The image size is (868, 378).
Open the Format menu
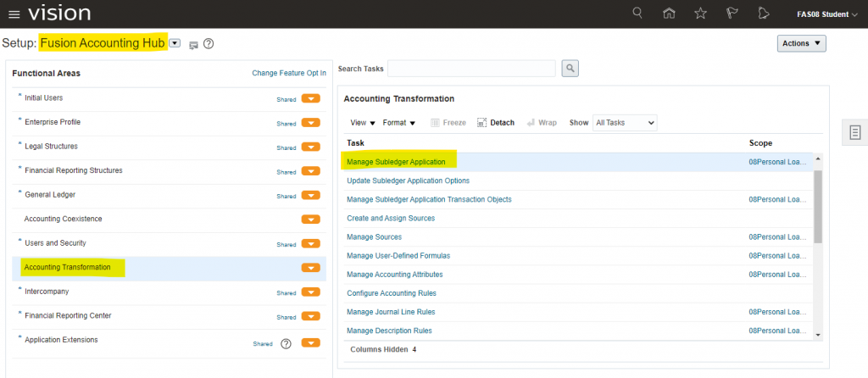coord(398,123)
